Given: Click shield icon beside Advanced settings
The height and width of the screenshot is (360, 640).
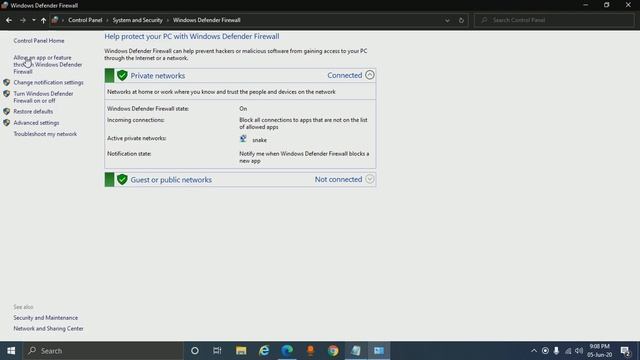Looking at the screenshot, I should click(x=7, y=123).
